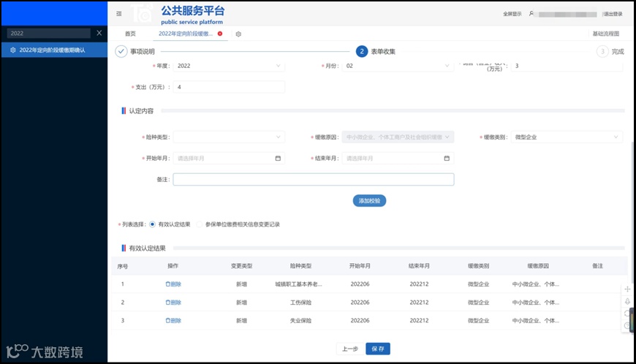Clear the sidebar search with the X
Screen dimensions: 636x364
[x=99, y=33]
